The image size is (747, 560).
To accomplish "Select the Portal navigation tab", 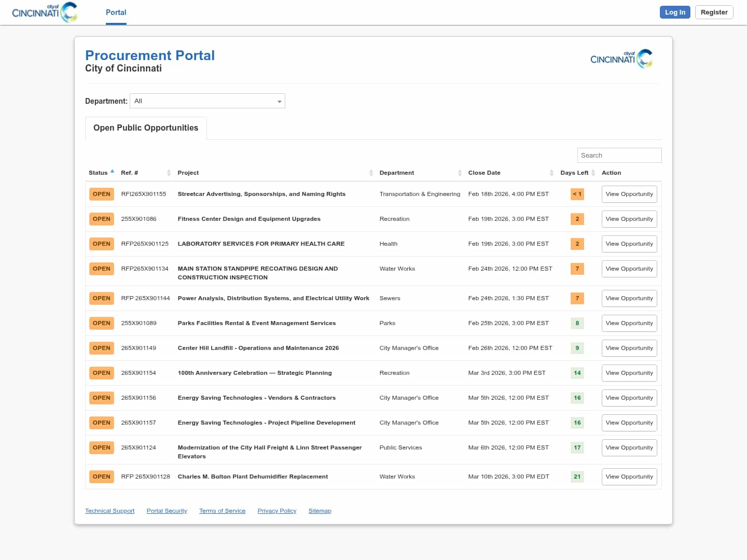I will 116,12.
